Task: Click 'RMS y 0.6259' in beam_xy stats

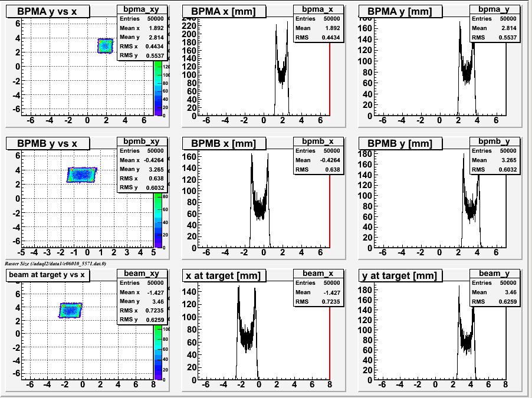Action: [x=142, y=320]
